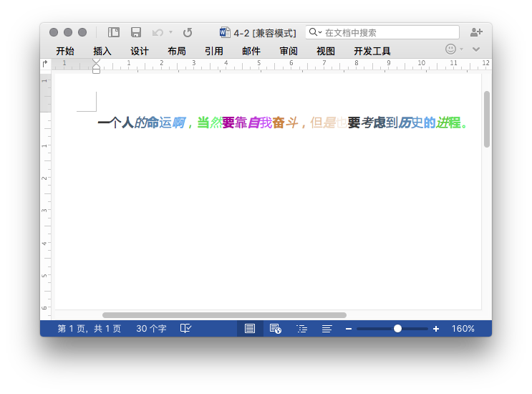Click the tab stop selector at ruler corner

click(45, 64)
